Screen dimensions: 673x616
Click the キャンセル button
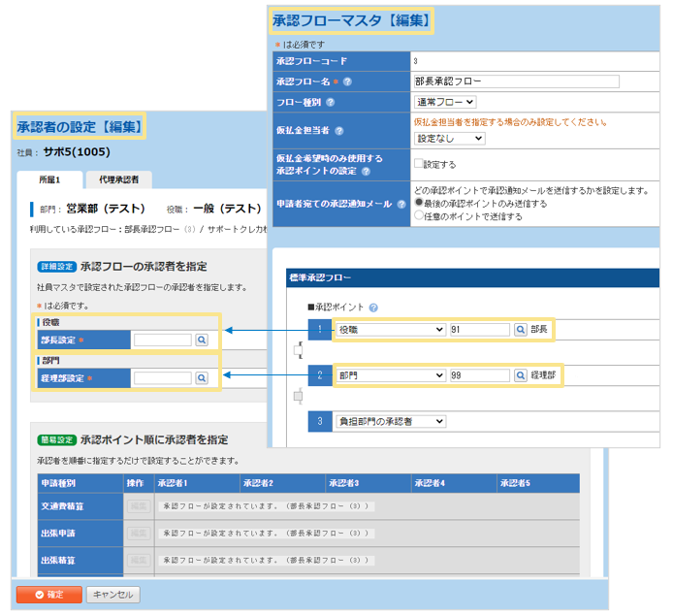click(113, 595)
